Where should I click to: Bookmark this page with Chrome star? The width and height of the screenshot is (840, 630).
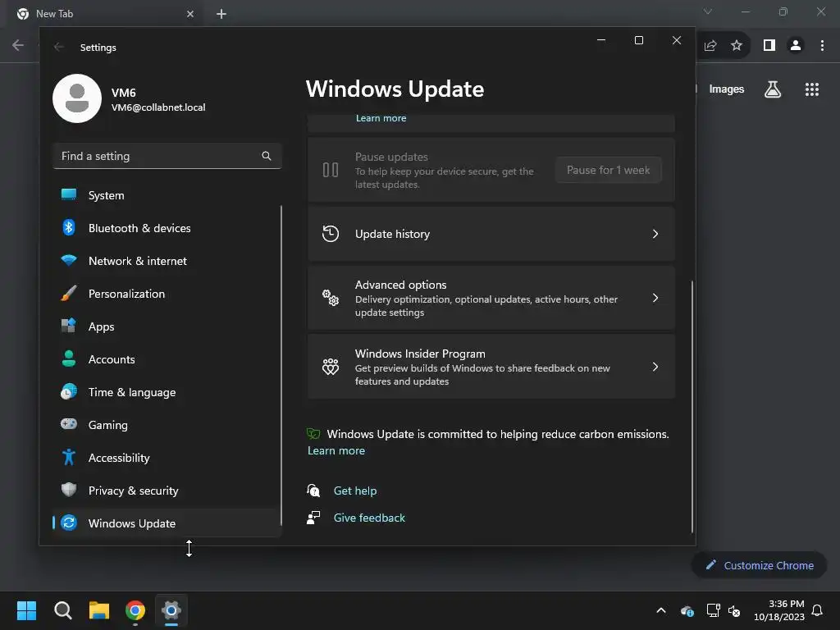click(737, 46)
